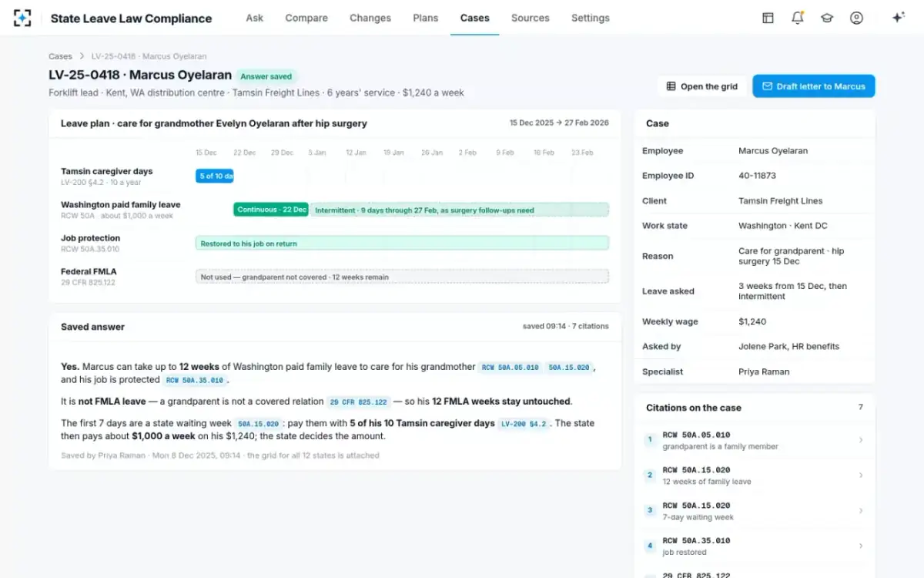Click the RCW 50A.05.010 citation chip in answer
924x578 pixels.
510,368
